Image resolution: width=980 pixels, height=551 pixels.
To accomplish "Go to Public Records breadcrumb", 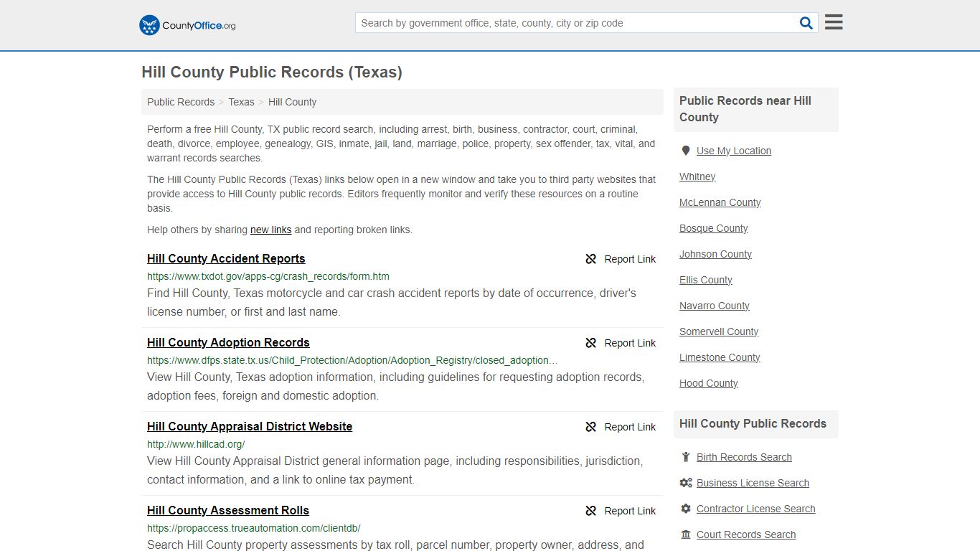I will [181, 102].
